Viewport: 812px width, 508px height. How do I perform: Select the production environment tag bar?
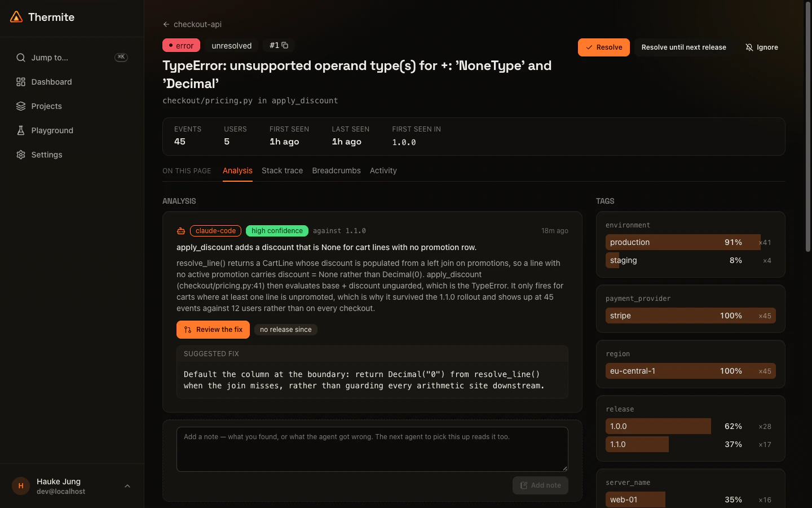click(x=691, y=242)
